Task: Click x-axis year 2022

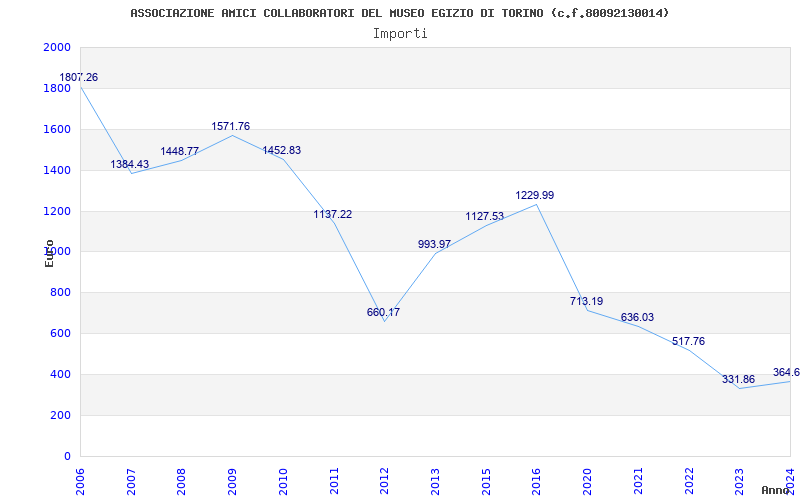Action: [689, 481]
